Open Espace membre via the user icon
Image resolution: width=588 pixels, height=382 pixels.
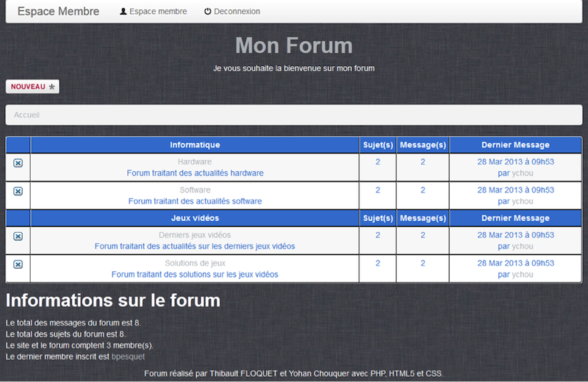point(123,12)
